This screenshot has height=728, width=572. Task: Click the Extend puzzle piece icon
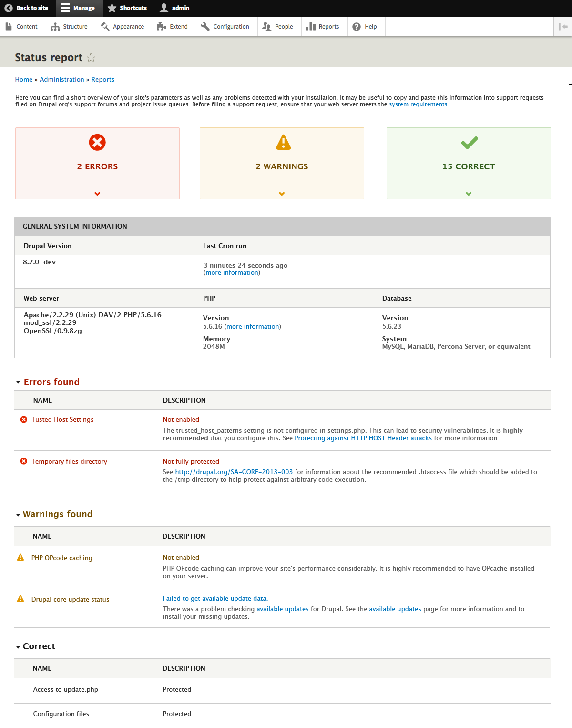[x=162, y=27]
